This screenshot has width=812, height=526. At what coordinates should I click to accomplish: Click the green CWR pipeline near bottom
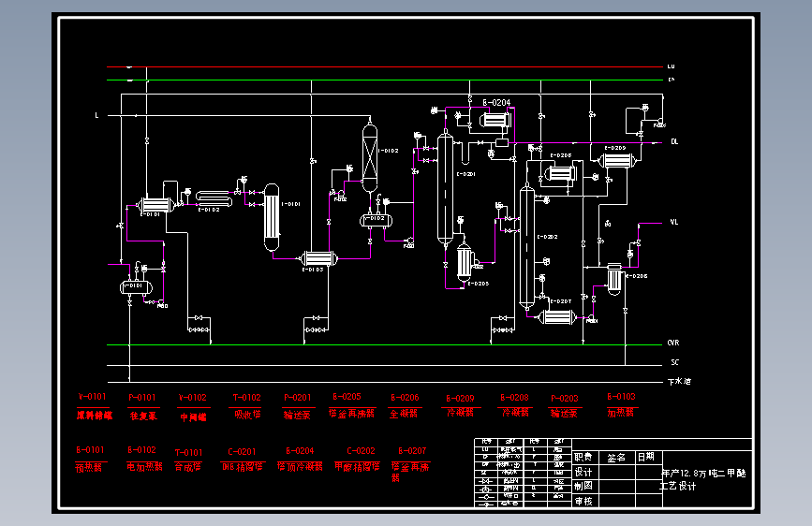click(x=385, y=344)
